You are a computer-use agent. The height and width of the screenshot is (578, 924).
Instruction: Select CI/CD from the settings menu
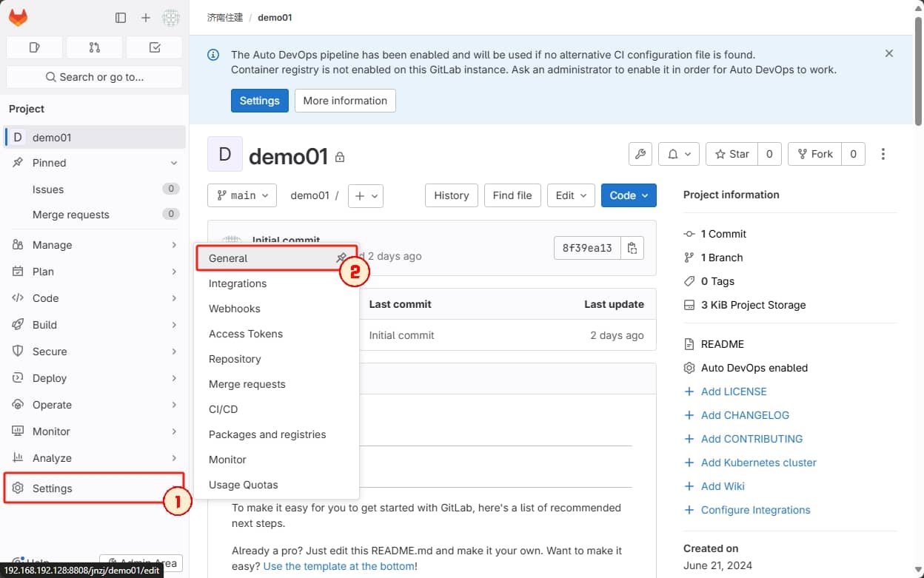(x=223, y=409)
